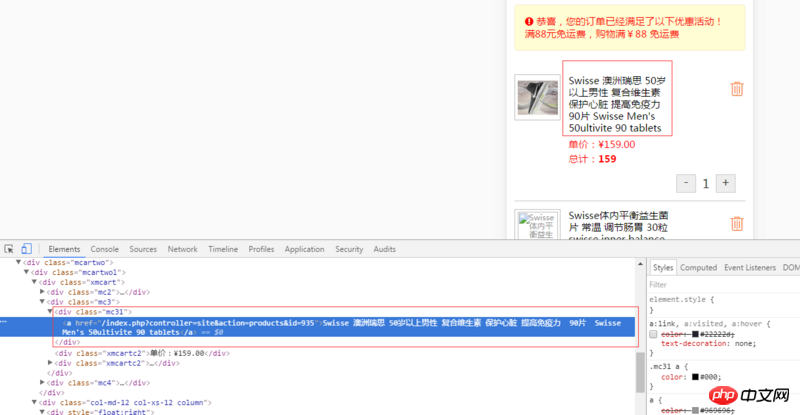
Task: Open the Event Listeners sidebar tab
Action: click(x=749, y=267)
